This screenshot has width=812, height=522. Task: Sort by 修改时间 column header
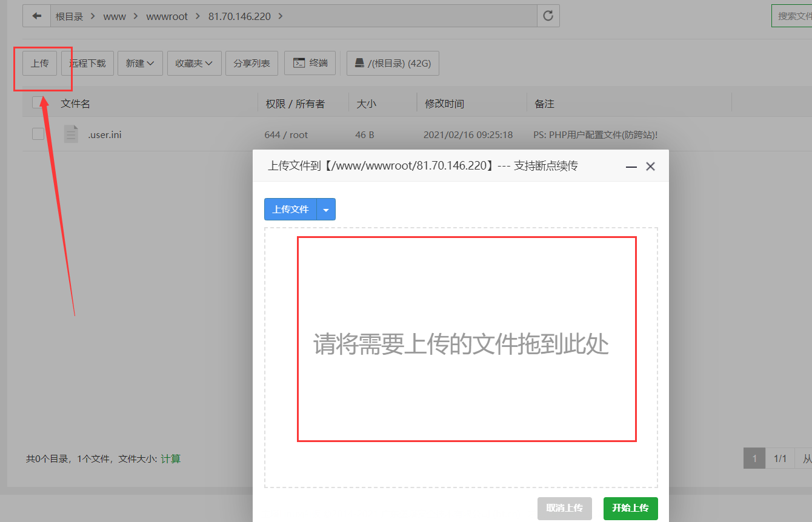pos(444,104)
